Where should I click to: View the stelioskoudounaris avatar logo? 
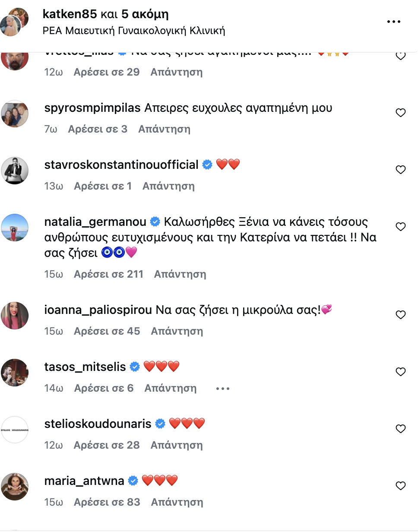click(15, 429)
